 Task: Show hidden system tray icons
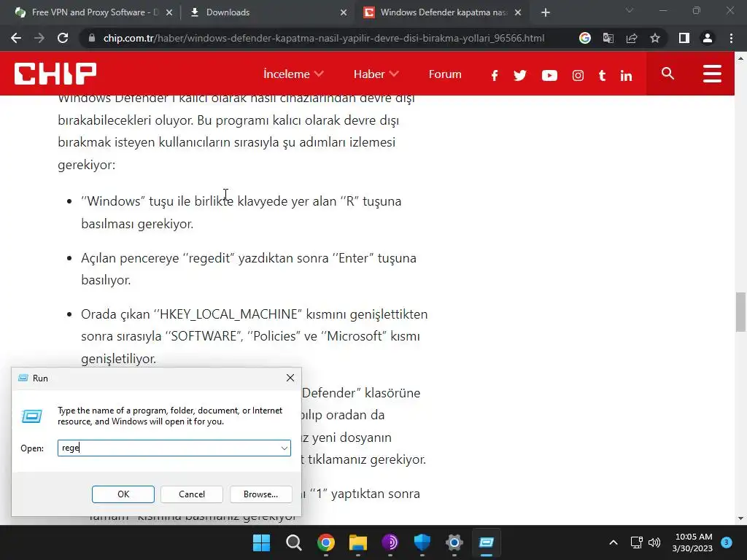click(x=614, y=542)
